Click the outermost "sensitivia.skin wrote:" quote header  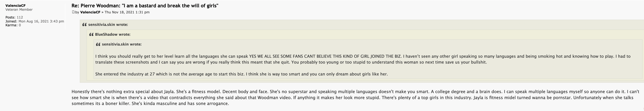coord(108,25)
